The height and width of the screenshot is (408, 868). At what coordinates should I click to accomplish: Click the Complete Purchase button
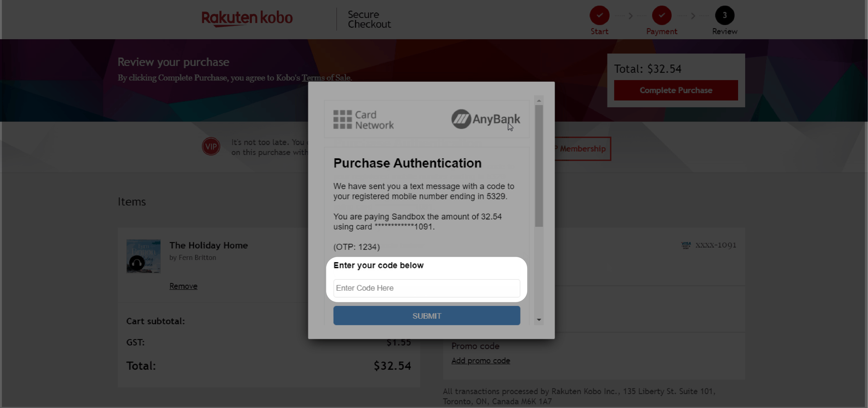point(676,90)
